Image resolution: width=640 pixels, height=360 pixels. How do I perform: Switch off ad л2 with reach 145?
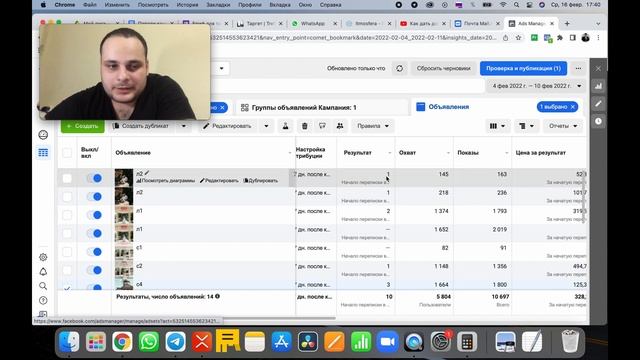coord(94,178)
